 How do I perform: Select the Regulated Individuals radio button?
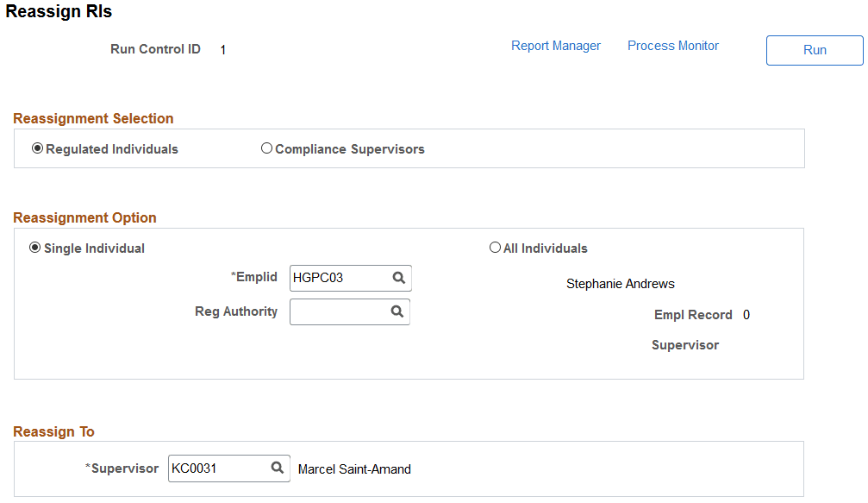pos(37,148)
